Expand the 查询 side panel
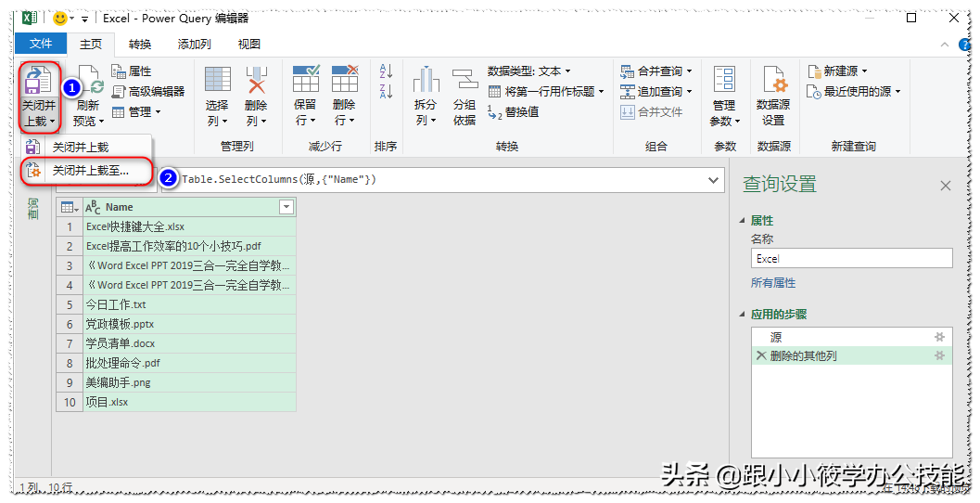This screenshot has width=980, height=503. pos(33,209)
